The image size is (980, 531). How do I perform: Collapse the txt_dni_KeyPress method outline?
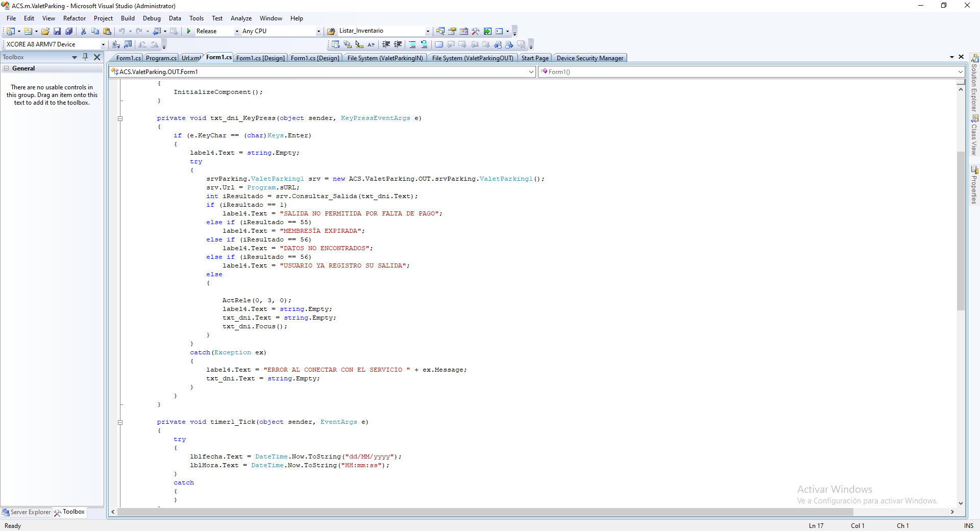[120, 118]
